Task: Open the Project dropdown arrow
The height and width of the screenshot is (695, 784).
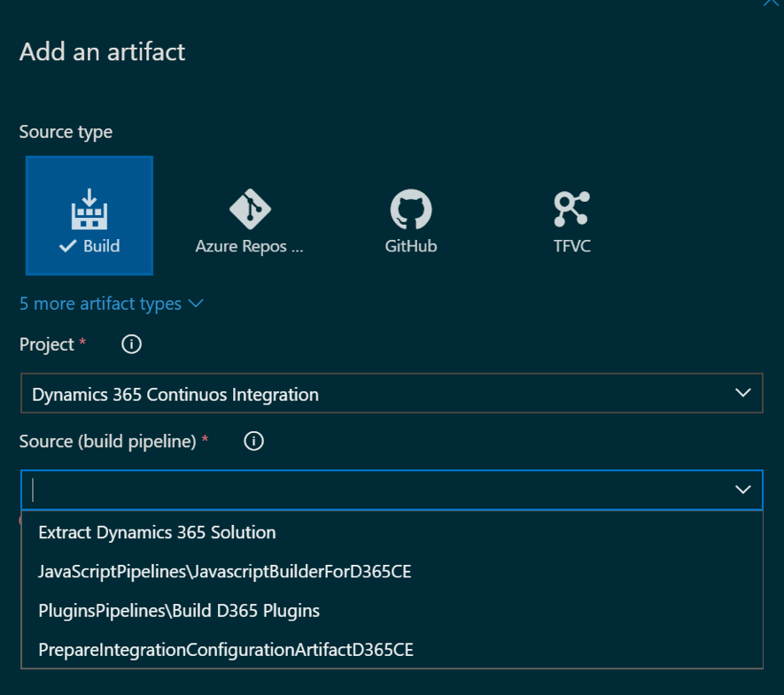Action: pyautogui.click(x=743, y=393)
